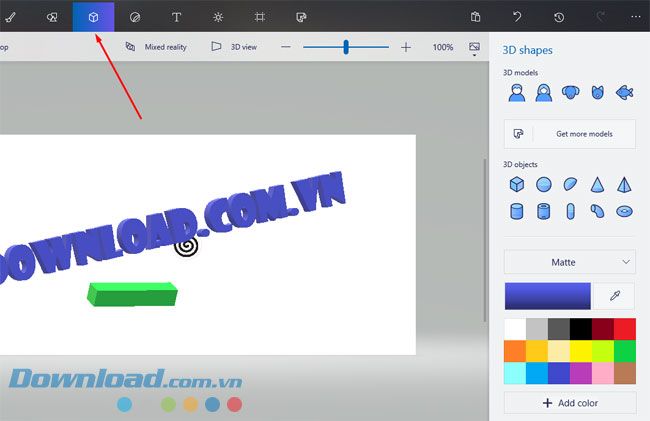Select the Text tool
This screenshot has height=421, width=650.
(x=176, y=17)
